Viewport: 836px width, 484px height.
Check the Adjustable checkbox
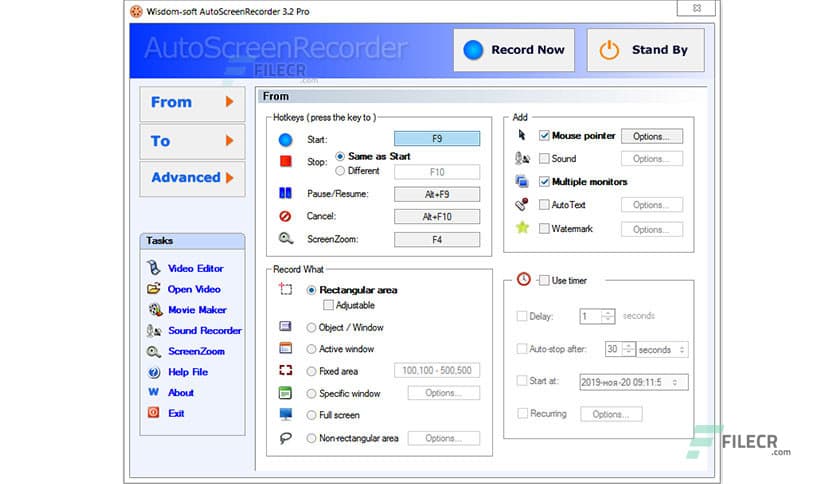click(328, 305)
